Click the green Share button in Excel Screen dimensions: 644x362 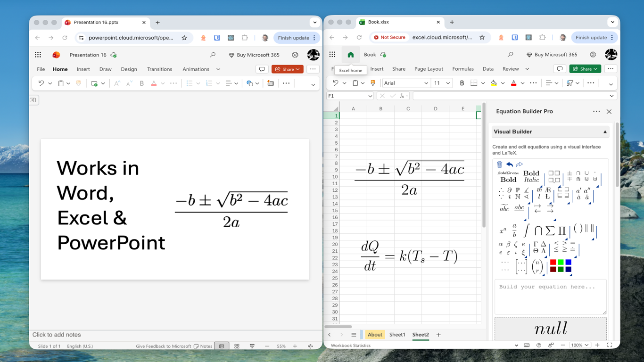[x=585, y=69]
